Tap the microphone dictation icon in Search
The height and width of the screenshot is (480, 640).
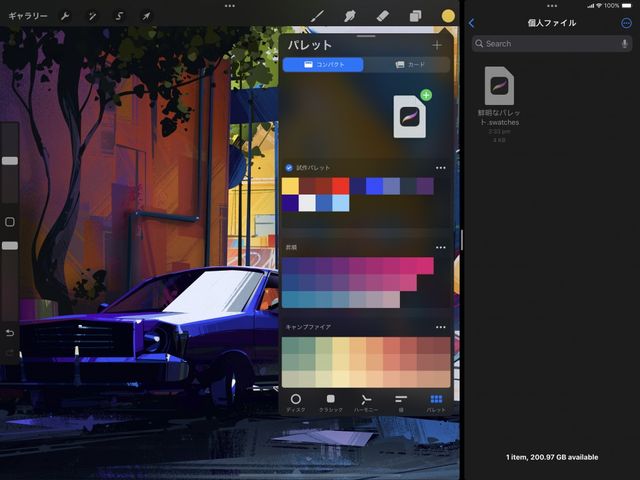click(x=624, y=44)
